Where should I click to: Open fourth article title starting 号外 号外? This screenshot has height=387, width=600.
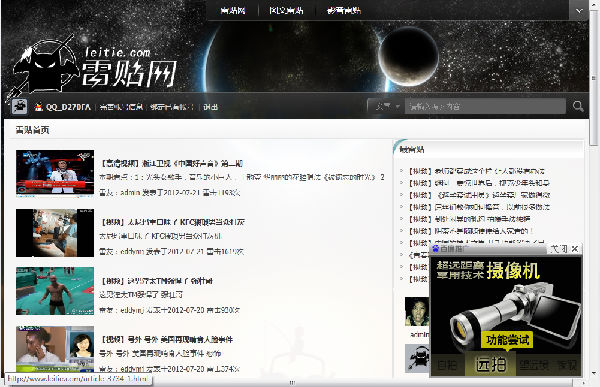(166, 340)
